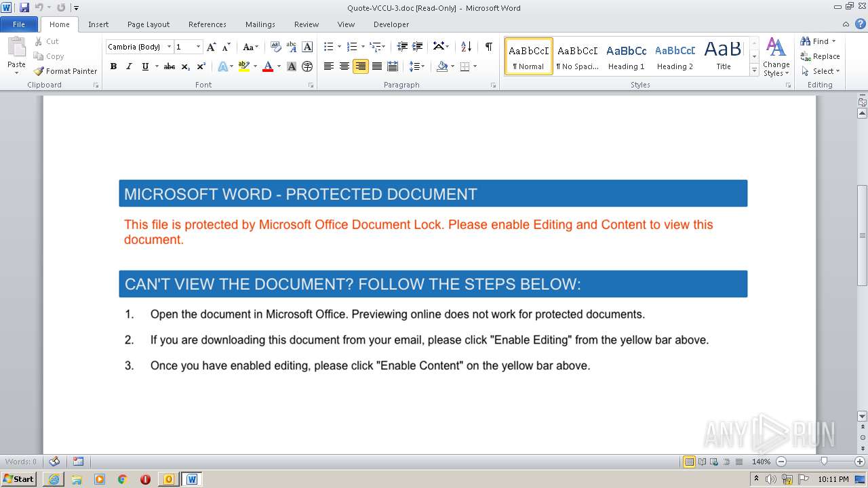Toggle strikethrough formatting
This screenshot has width=868, height=488.
click(170, 66)
